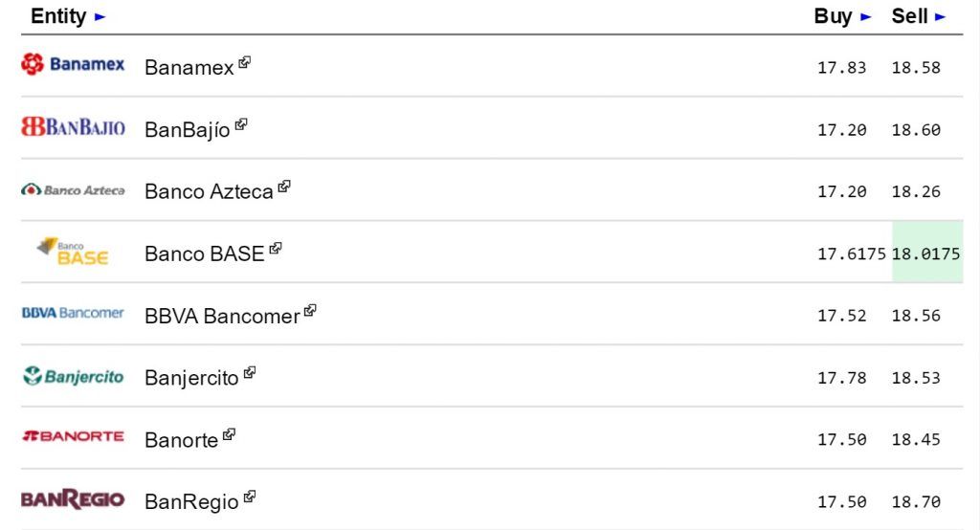The height and width of the screenshot is (530, 980).
Task: Click the BanRegio logo
Action: [73, 499]
